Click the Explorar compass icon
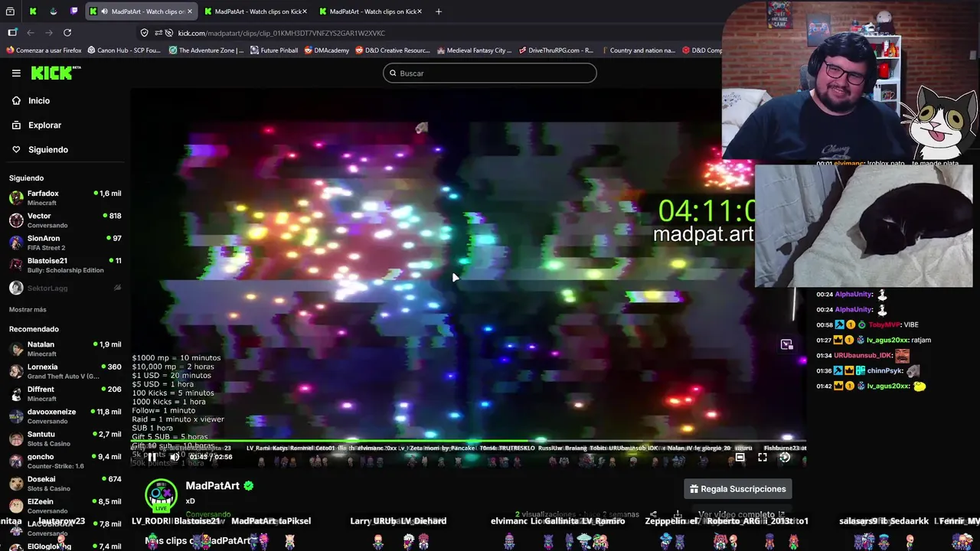This screenshot has width=980, height=551. coord(16,125)
